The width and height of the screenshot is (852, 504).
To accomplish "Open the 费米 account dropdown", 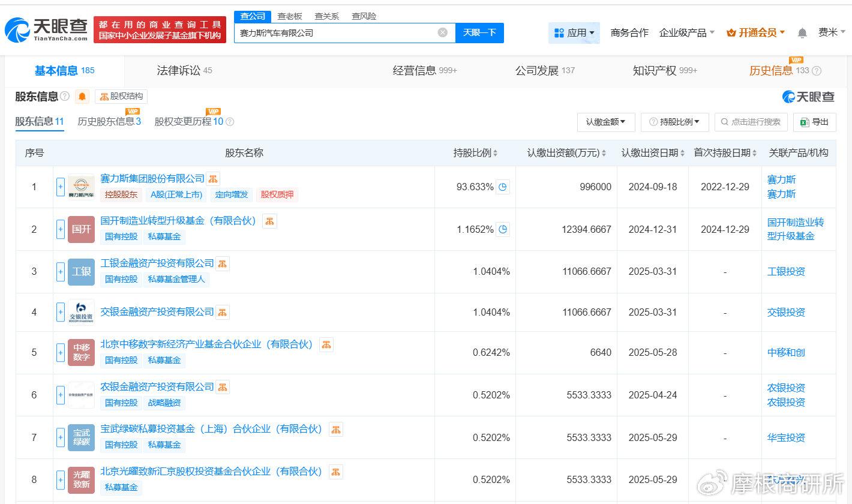I will pyautogui.click(x=831, y=32).
